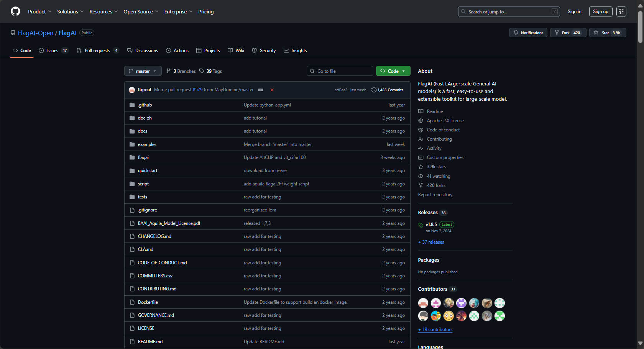
Task: Click ftgreat's avatar in latest commit
Action: 132,90
